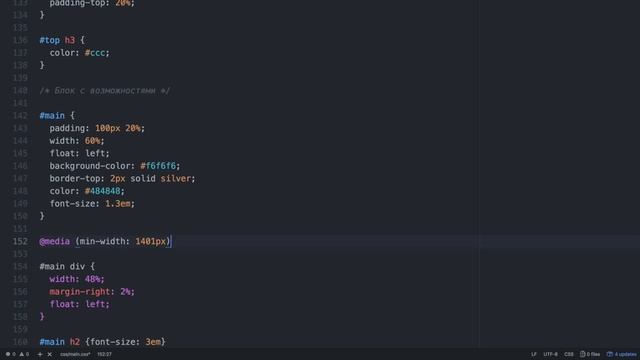Click line number 142 in the gutter
Viewport: 640px width, 360px height.
tap(20, 116)
